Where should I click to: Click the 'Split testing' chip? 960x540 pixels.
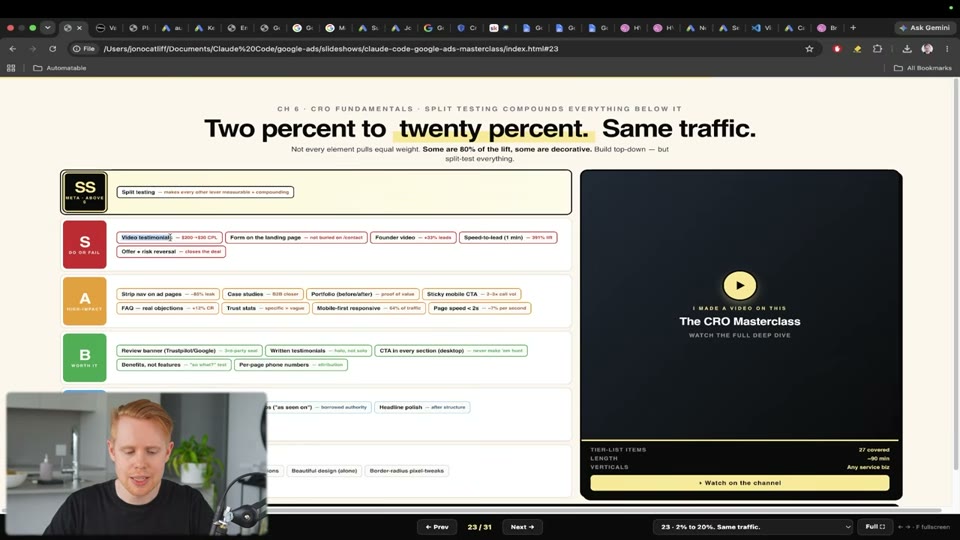pos(205,192)
